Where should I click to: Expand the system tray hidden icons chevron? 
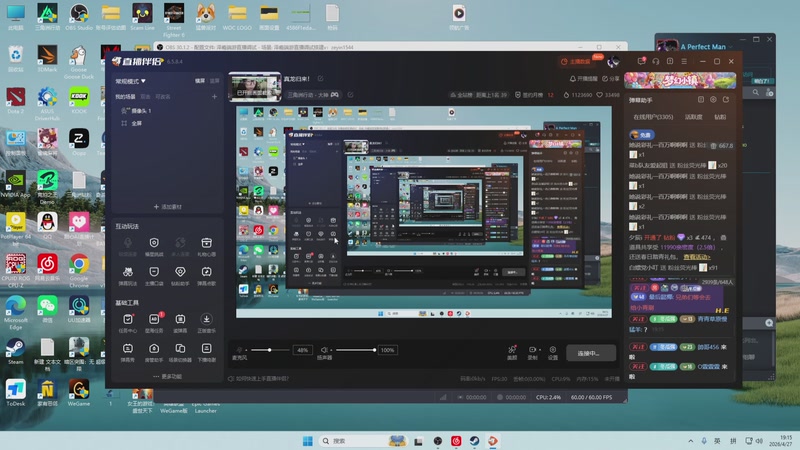click(x=690, y=441)
